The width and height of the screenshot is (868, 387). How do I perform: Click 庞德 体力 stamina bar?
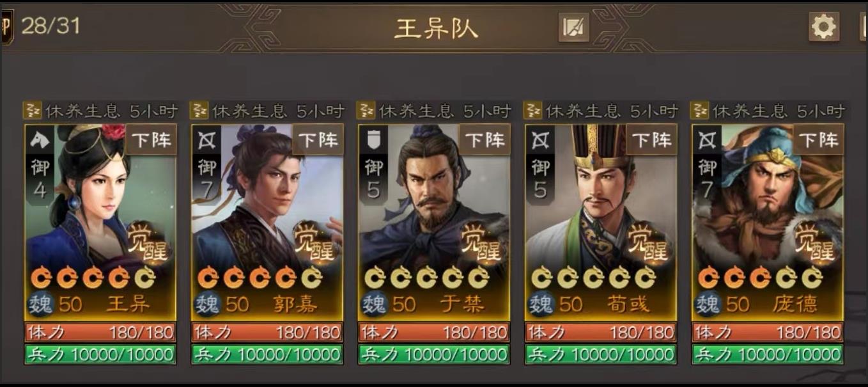coord(768,333)
